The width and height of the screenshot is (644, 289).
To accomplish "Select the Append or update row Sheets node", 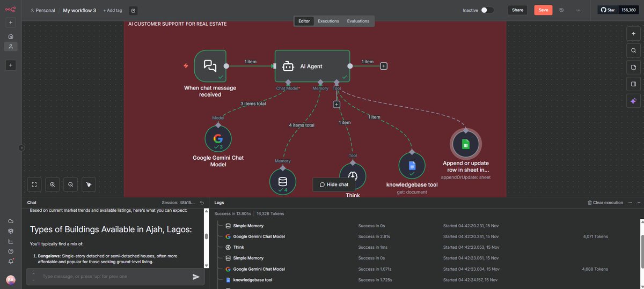I will [x=465, y=144].
